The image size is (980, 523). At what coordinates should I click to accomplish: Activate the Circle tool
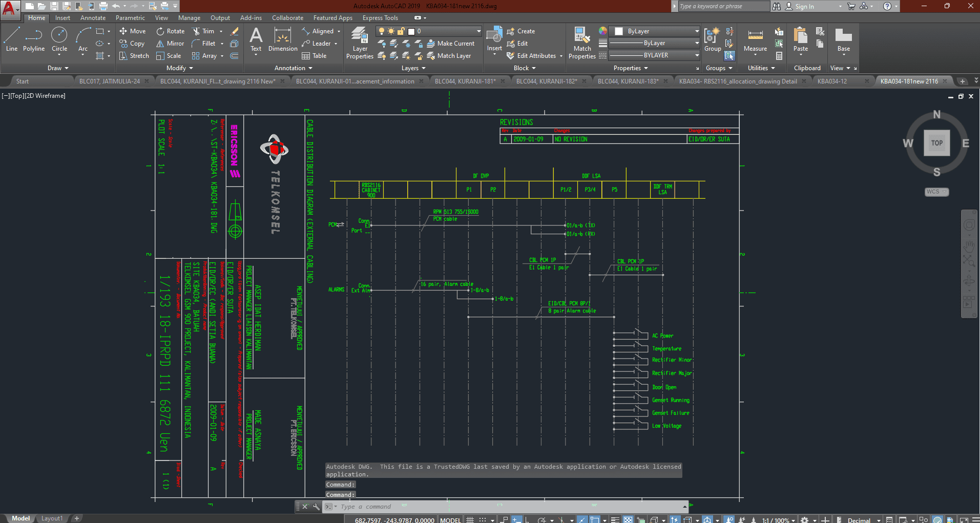(59, 39)
